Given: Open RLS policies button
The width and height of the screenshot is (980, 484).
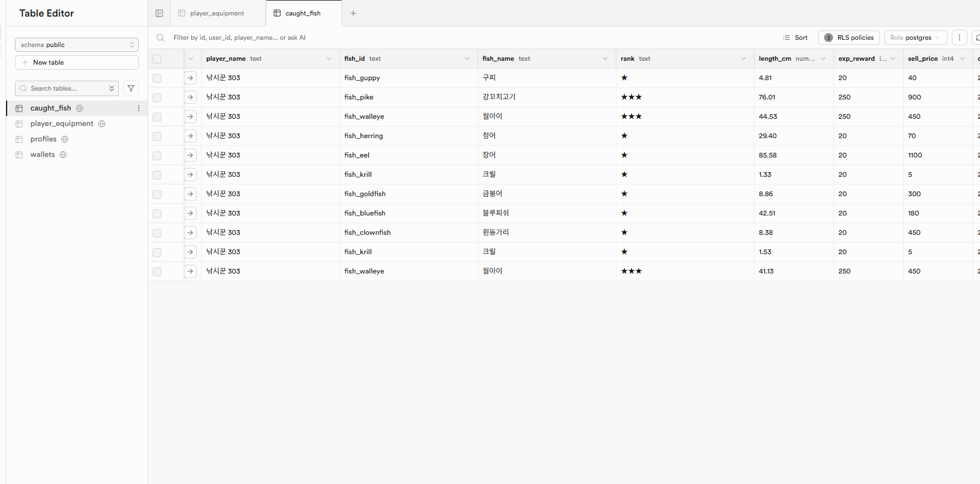Looking at the screenshot, I should (849, 38).
